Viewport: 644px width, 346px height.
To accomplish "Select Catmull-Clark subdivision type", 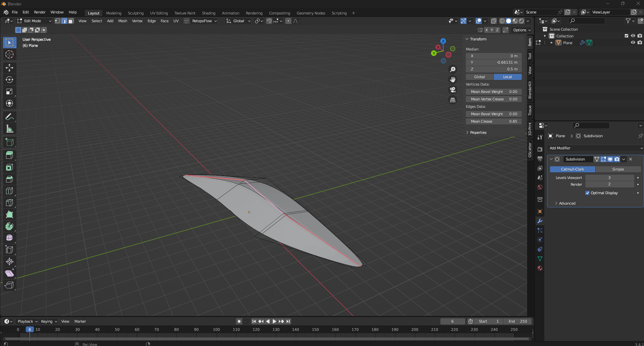I will 573,169.
